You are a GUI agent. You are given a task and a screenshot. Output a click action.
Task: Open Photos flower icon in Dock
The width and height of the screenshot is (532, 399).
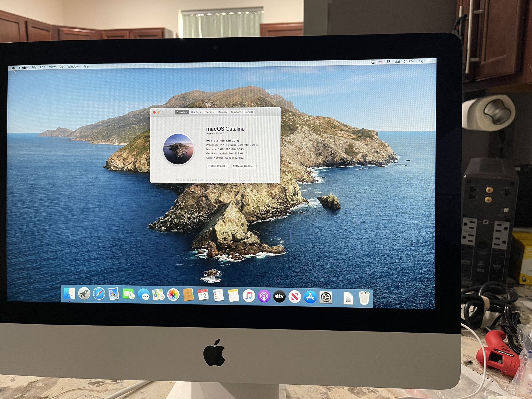click(173, 295)
